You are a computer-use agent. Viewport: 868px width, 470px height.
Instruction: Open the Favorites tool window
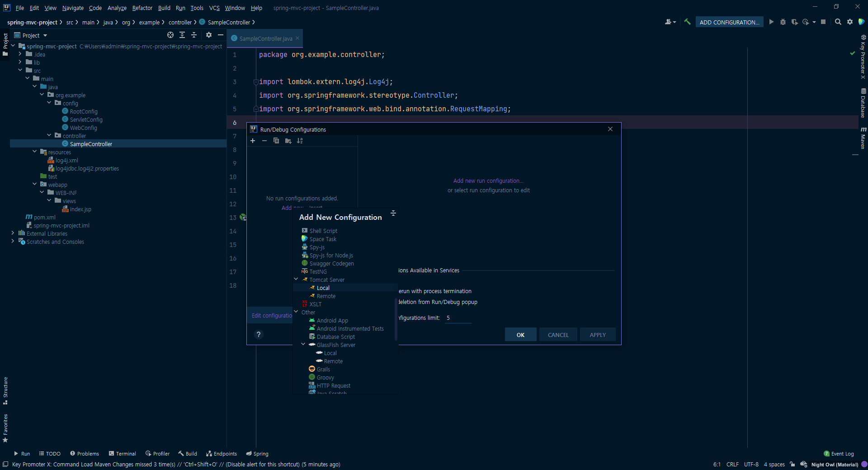coord(5,428)
